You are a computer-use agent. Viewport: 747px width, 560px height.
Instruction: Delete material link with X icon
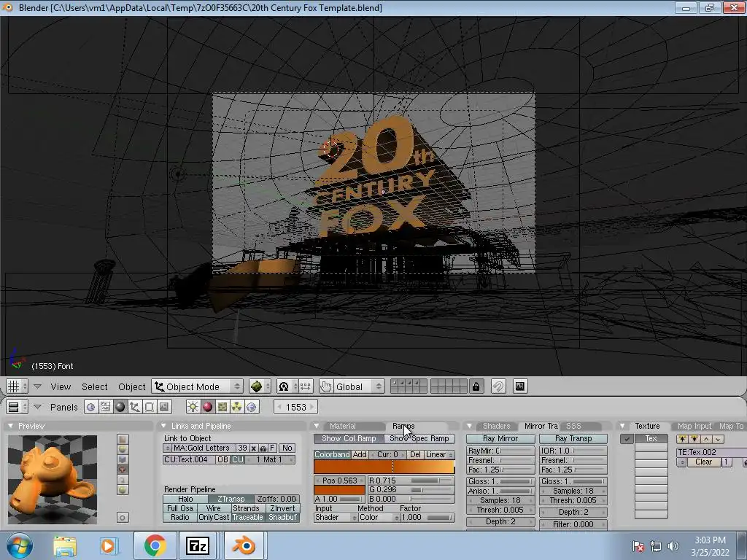tap(253, 448)
